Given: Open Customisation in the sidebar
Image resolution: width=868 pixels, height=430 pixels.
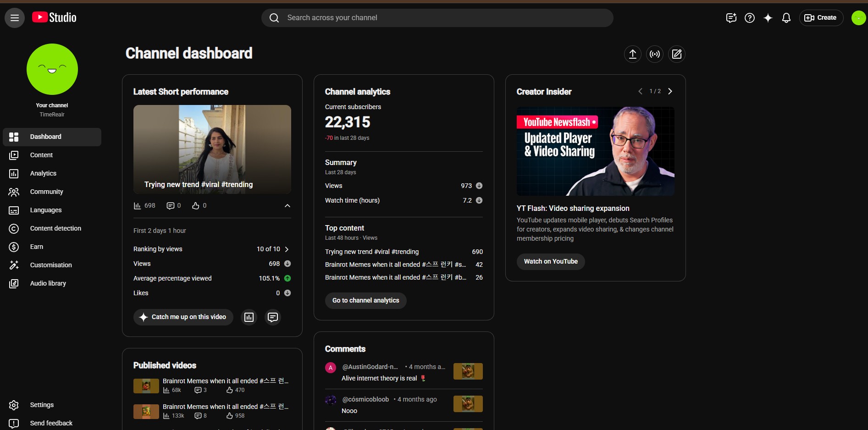Looking at the screenshot, I should [52, 265].
